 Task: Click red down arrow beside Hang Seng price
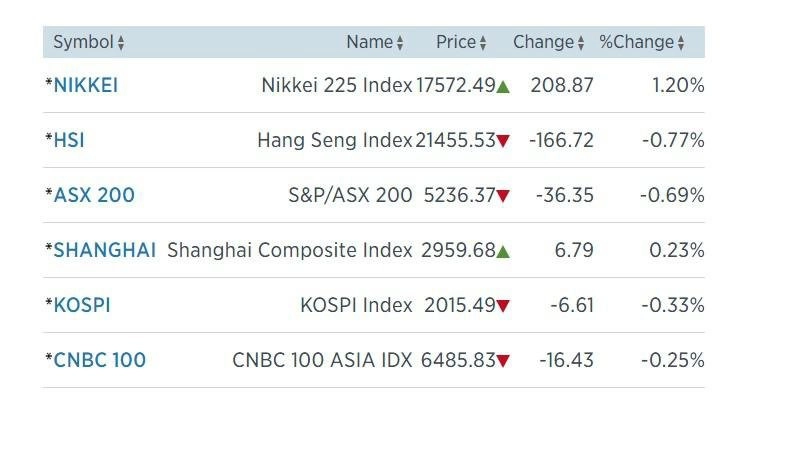(503, 141)
